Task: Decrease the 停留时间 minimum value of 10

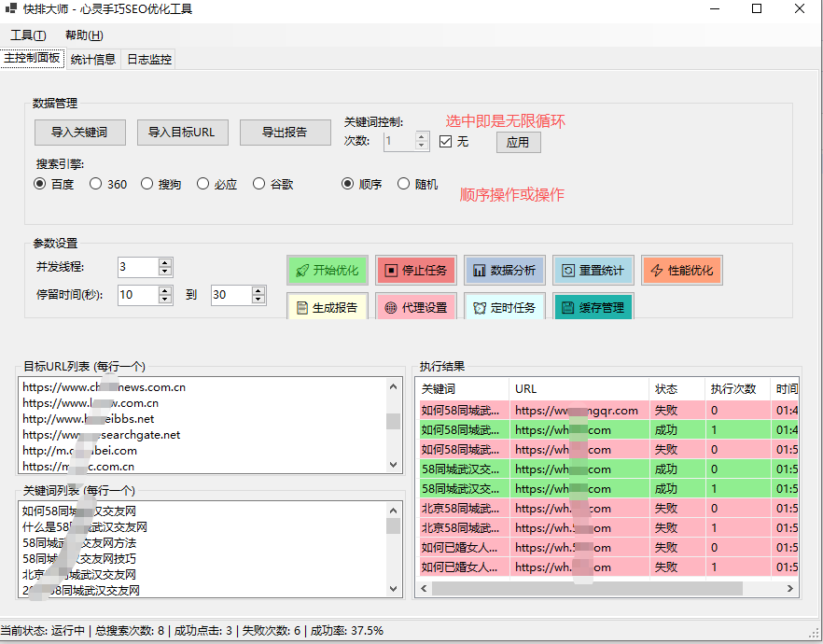Action: 165,300
